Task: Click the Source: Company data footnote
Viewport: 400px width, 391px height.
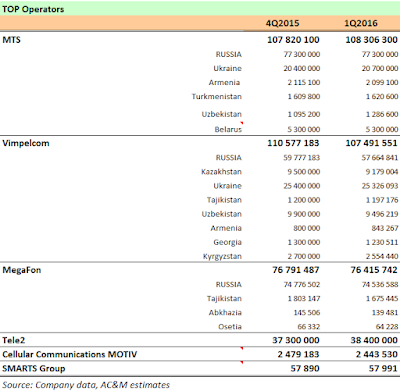Action: [86, 385]
